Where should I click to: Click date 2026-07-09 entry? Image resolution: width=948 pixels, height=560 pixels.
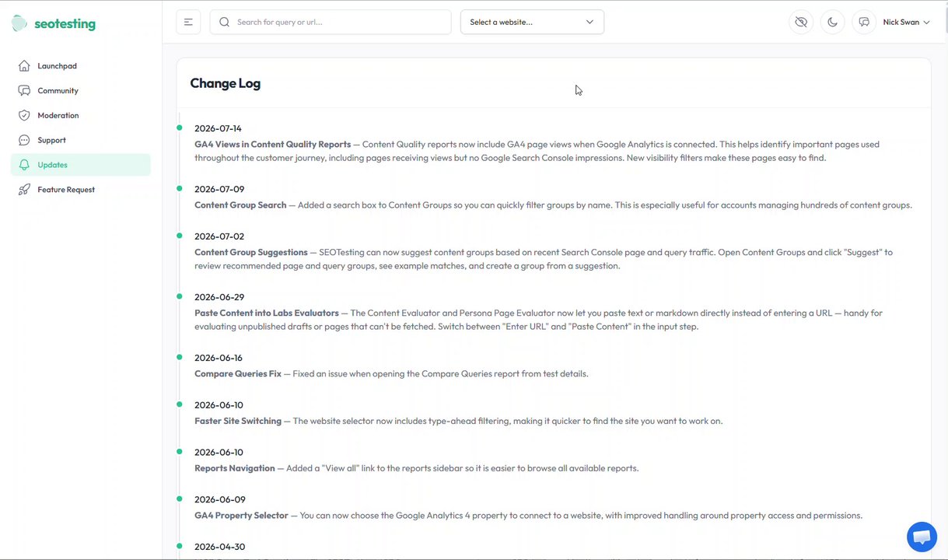219,189
